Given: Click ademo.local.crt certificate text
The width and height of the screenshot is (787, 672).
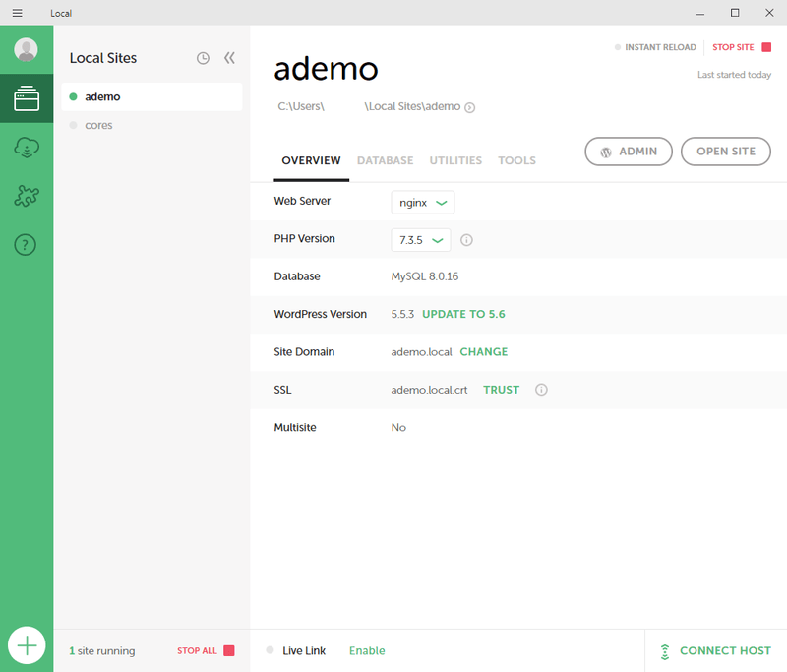Looking at the screenshot, I should coord(429,390).
